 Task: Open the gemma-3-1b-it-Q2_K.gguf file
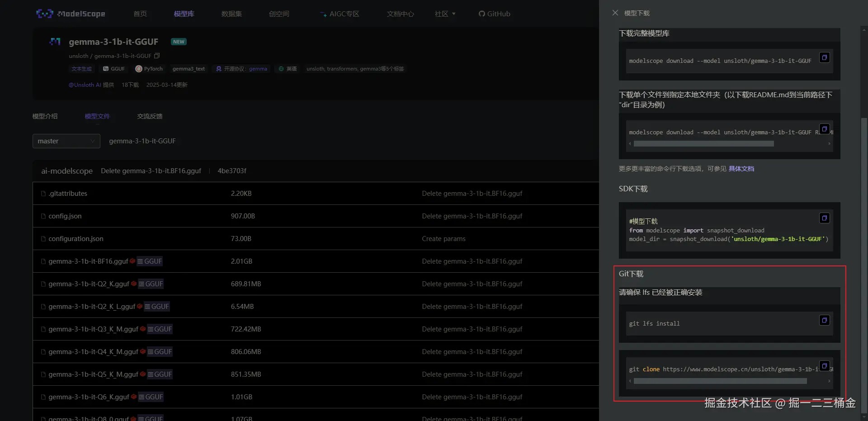tap(89, 284)
